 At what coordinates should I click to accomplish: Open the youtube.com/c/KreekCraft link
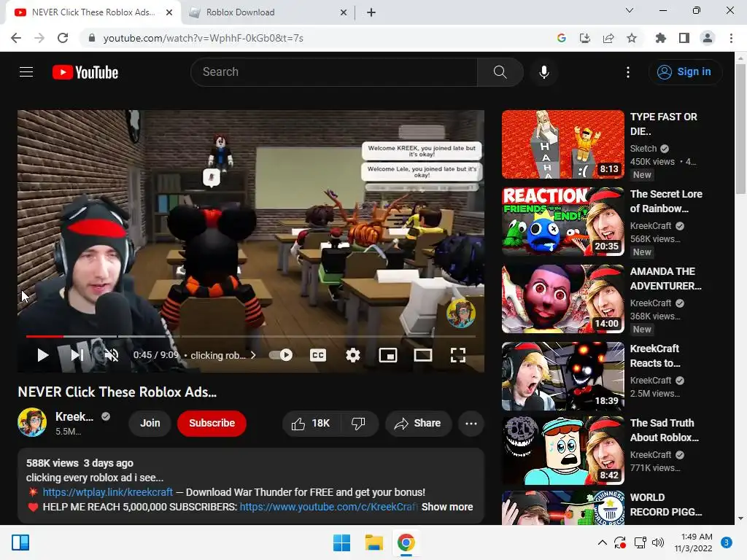[329, 507]
